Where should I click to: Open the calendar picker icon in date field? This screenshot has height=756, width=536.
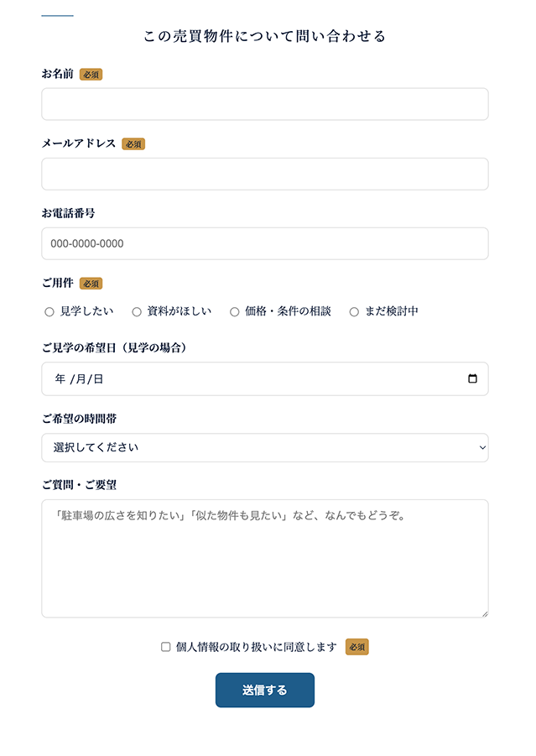coord(472,378)
